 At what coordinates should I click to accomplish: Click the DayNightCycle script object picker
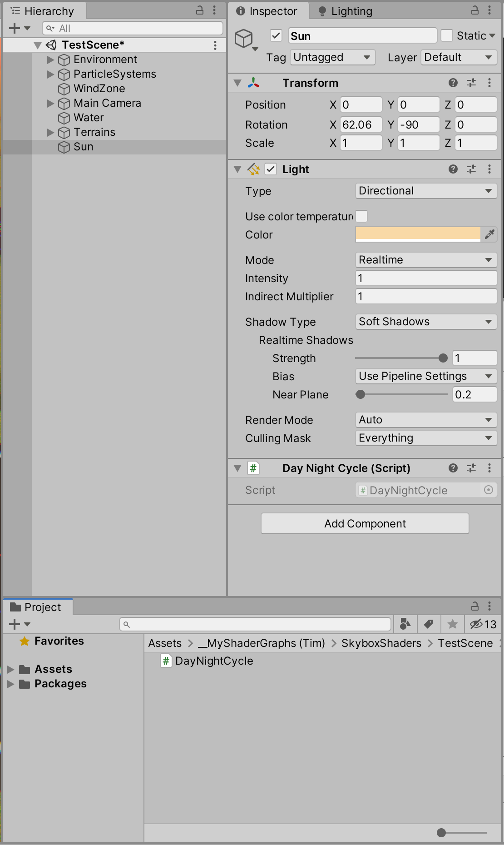click(x=489, y=490)
